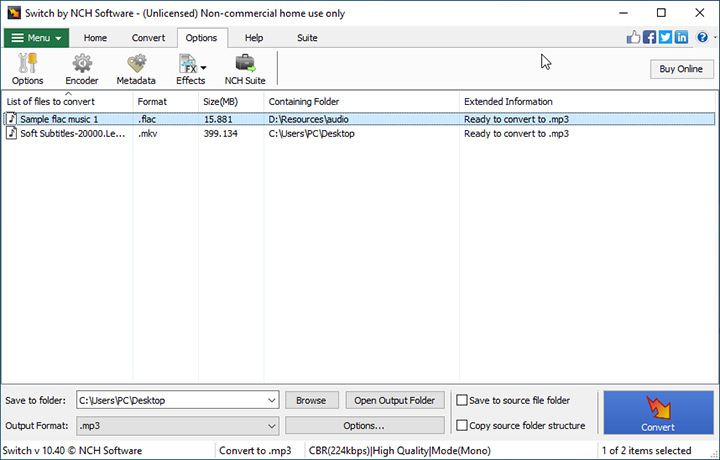Close the Switch window
Viewport: 720px width, 460px height.
click(x=699, y=13)
